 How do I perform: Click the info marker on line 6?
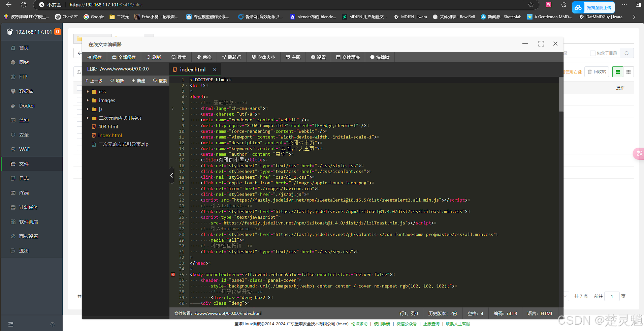coord(173,109)
